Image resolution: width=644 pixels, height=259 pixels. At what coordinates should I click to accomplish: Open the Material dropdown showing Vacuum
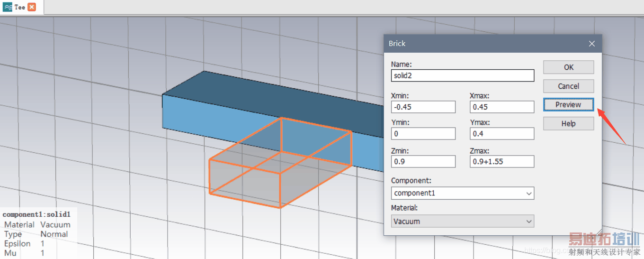point(463,222)
